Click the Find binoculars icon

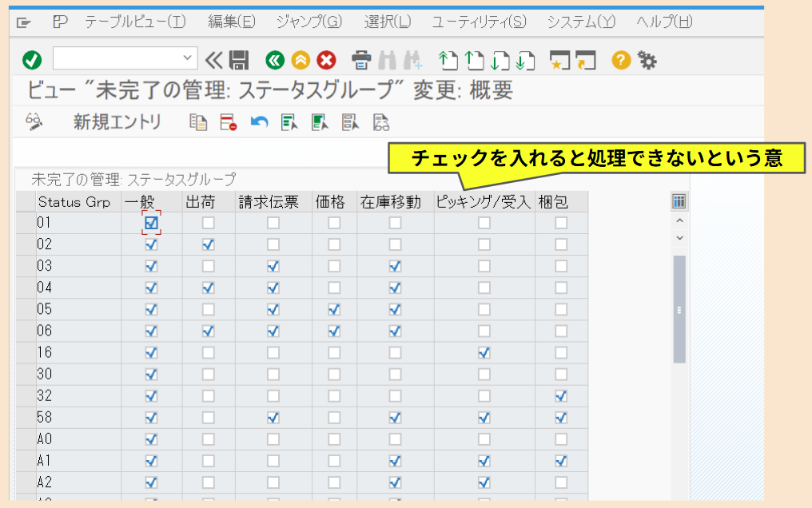pos(387,61)
